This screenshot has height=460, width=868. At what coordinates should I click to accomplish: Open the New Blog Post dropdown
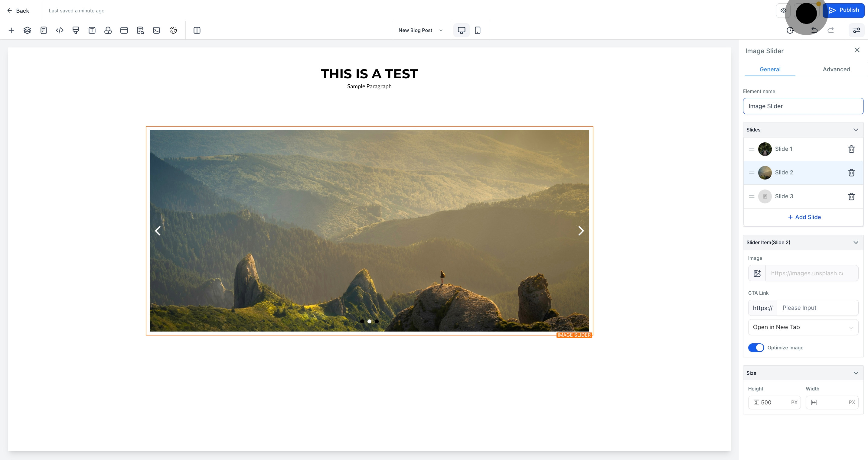420,30
